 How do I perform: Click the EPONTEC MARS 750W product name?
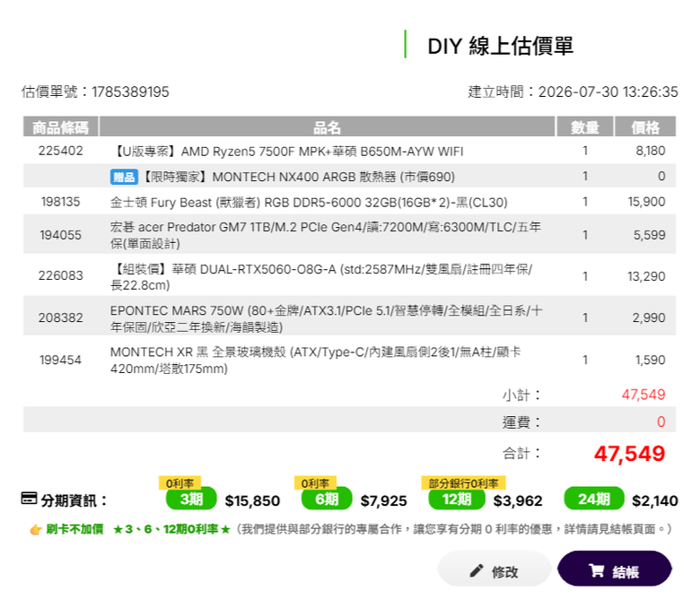[327, 318]
